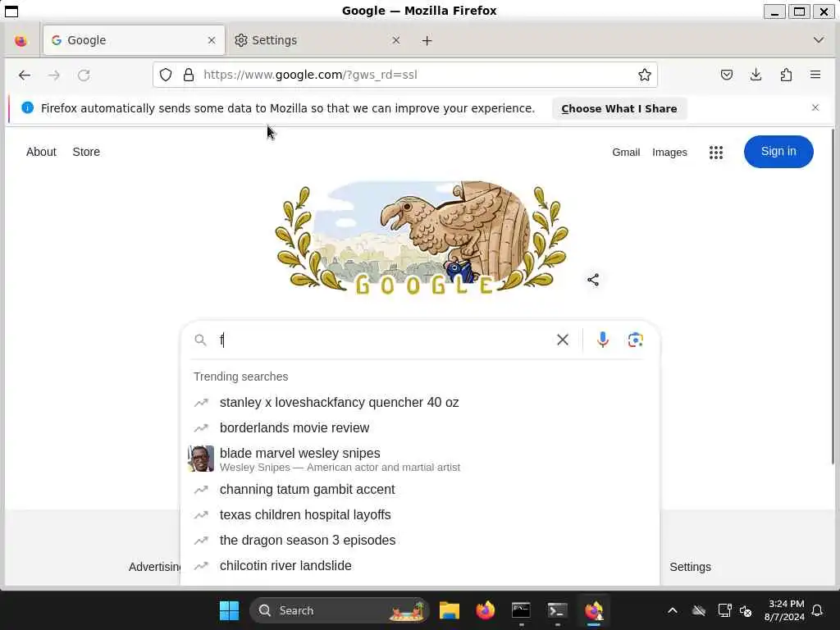
Task: Open a new tab with plus button
Action: [427, 41]
